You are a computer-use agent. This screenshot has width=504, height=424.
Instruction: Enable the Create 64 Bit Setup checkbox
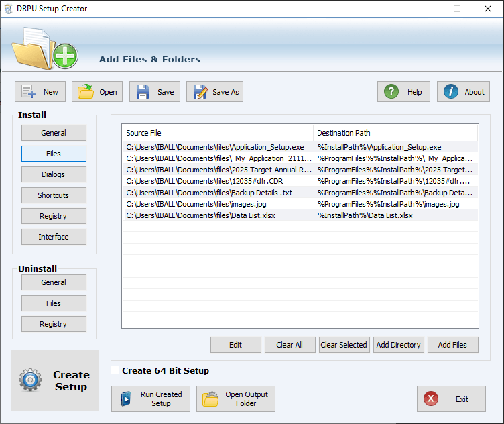(x=115, y=370)
